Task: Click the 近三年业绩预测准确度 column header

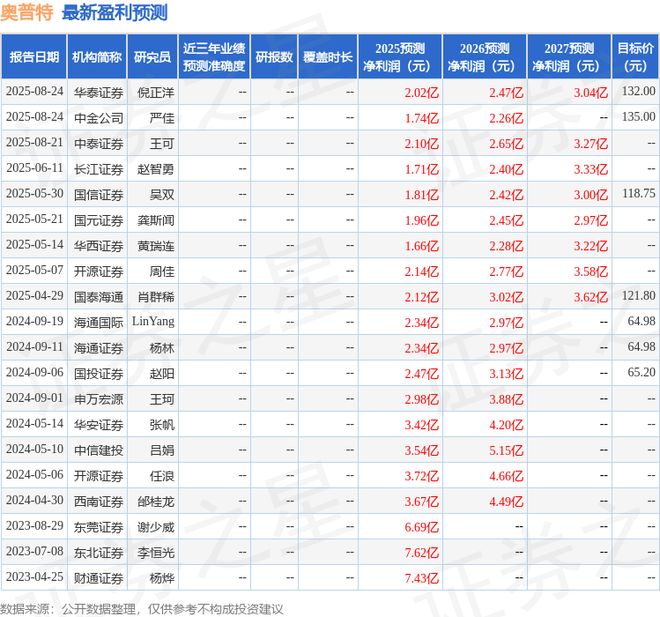Action: tap(213, 57)
